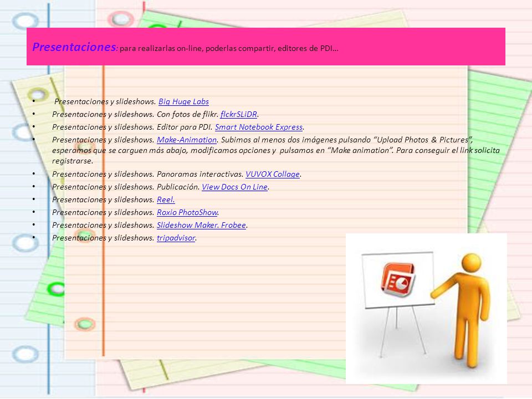532x399 pixels.
Task: Open the Big Huge Labs link
Action: pos(183,101)
